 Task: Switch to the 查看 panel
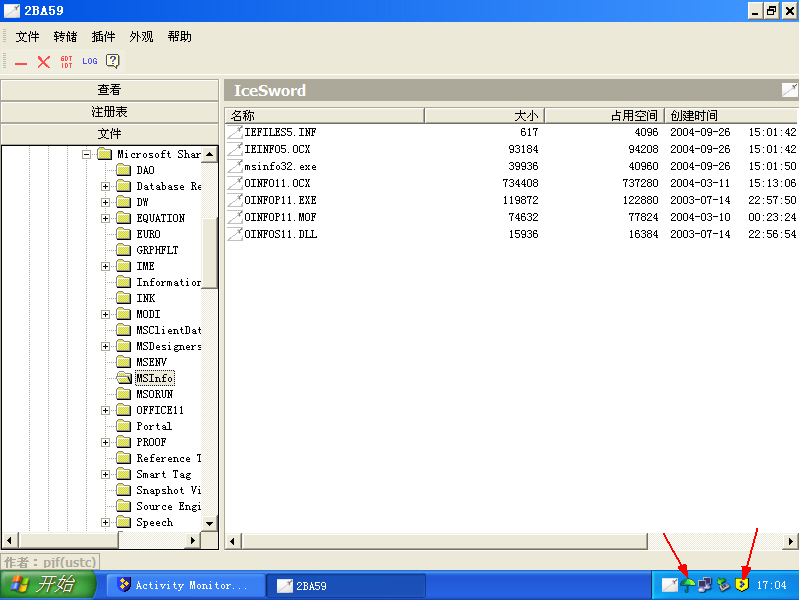click(110, 90)
